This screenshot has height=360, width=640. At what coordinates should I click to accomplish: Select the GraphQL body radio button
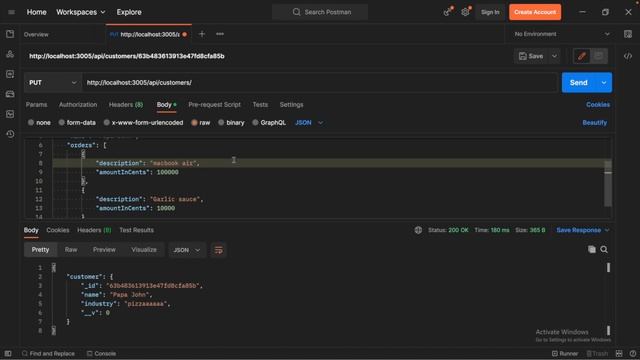point(255,122)
